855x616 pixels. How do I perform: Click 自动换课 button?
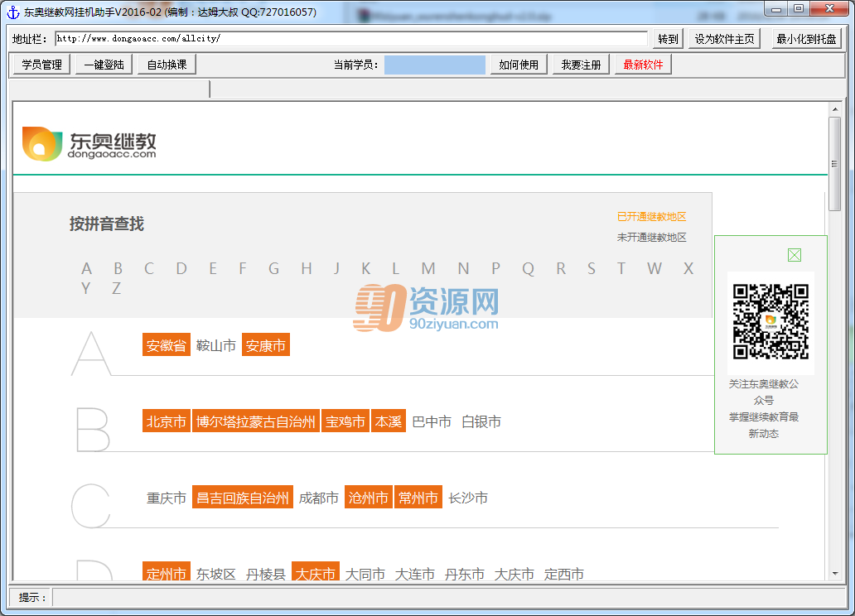click(167, 65)
